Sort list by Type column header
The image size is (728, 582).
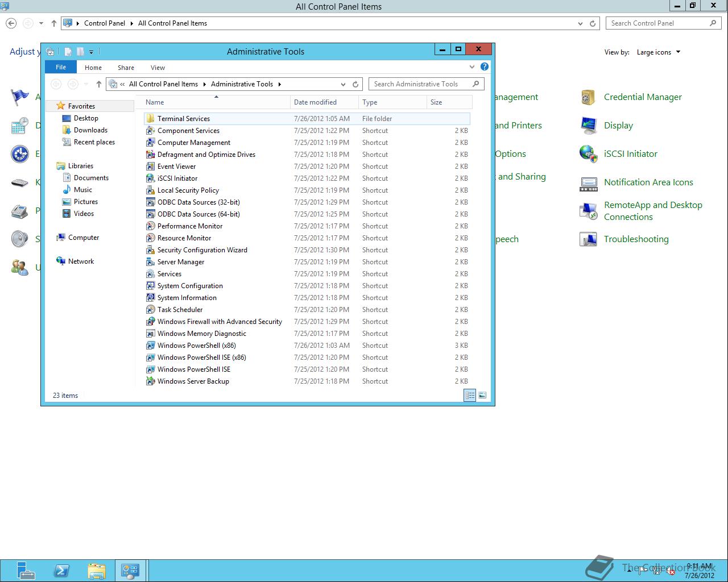point(392,102)
